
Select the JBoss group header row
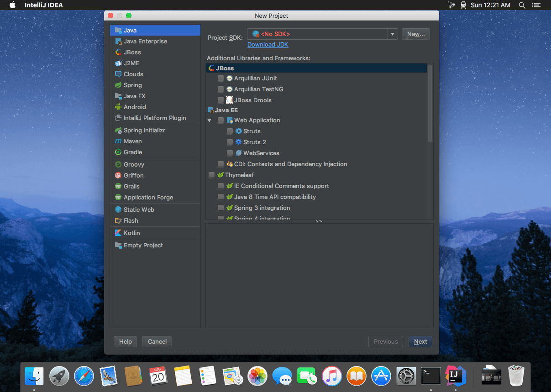(316, 68)
